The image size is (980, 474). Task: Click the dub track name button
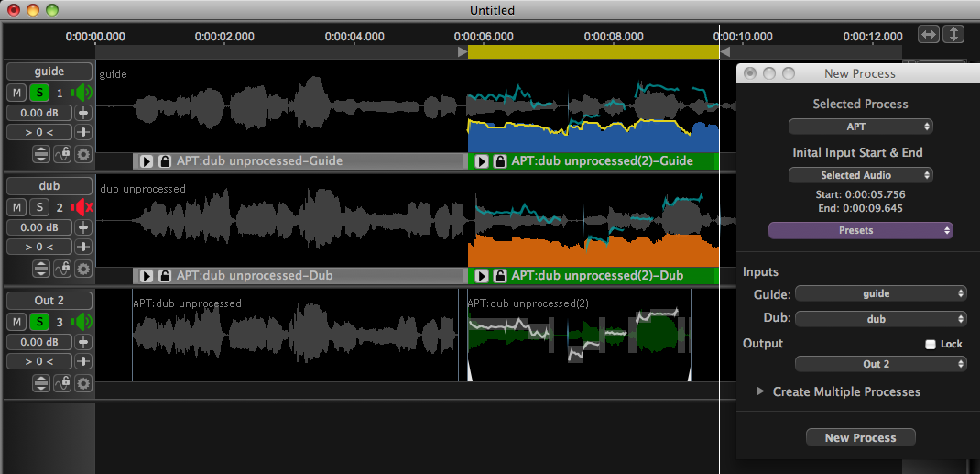point(49,186)
